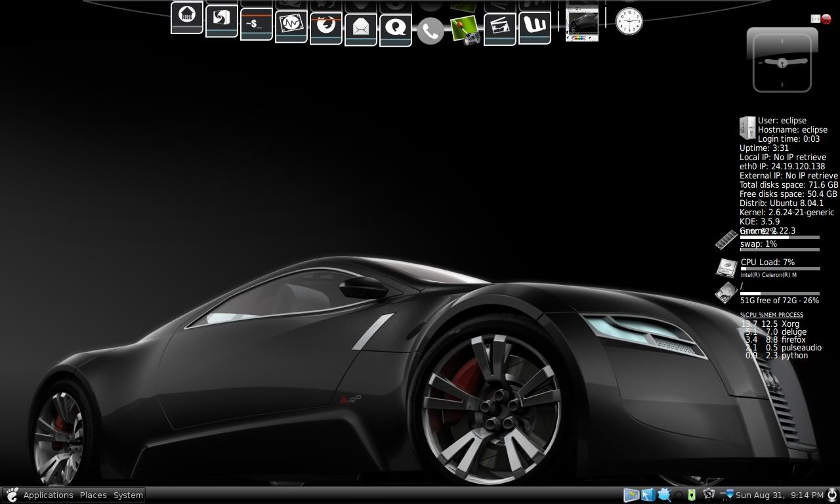Click the pulseaudio process row
Viewport: 840px width, 504px height.
pyautogui.click(x=784, y=348)
